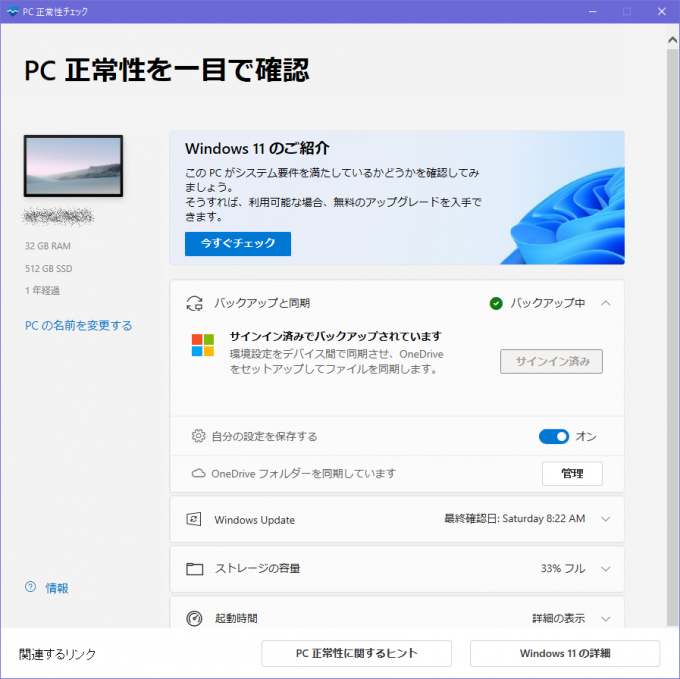680x679 pixels.
Task: Click the 512 GB SSD text
Action: (49, 268)
